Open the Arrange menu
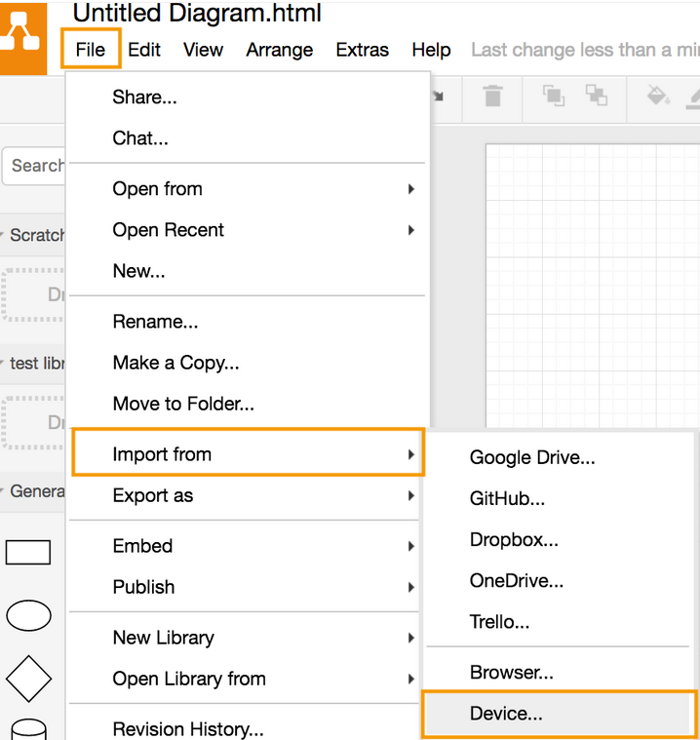700x740 pixels. (x=280, y=50)
